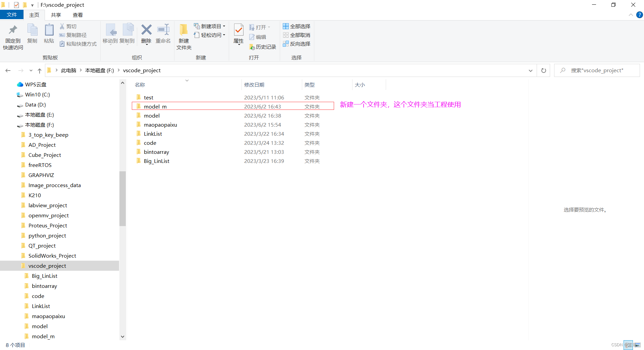Click chevron after 此电脑 in address bar
This screenshot has width=644, height=350.
[x=81, y=70]
